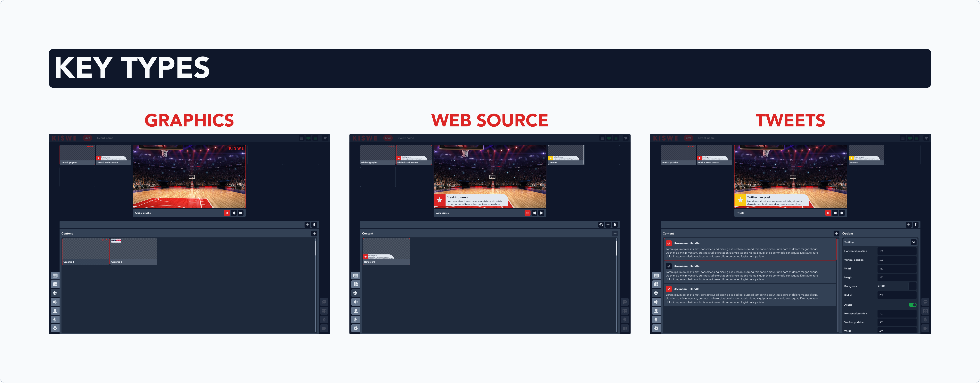Open settings gear in Tweets mockup sidebar
The width and height of the screenshot is (980, 383).
pyautogui.click(x=656, y=328)
